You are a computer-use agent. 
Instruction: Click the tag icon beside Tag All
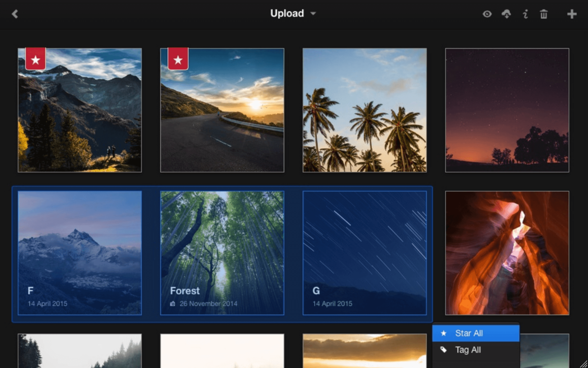tap(444, 350)
